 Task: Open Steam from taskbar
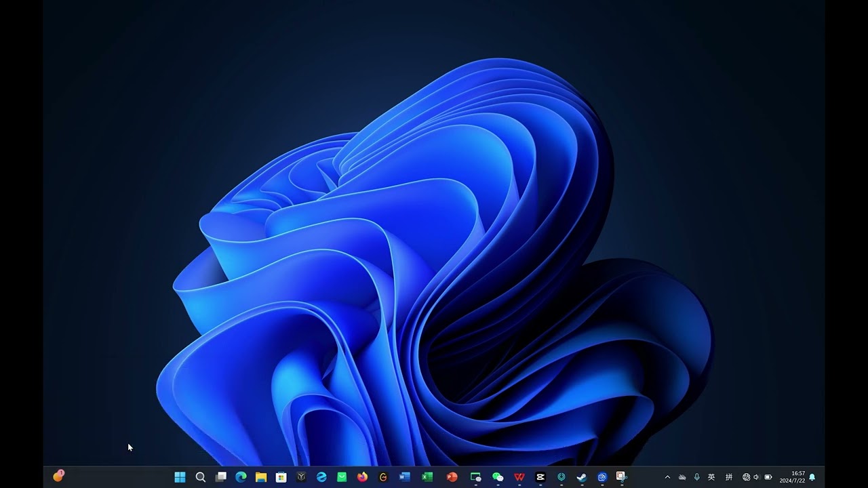581,477
